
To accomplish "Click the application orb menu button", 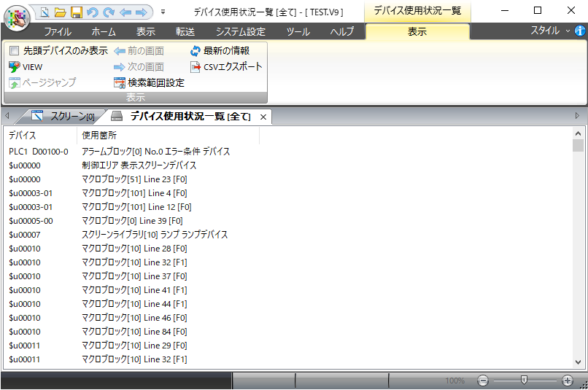I will click(16, 17).
